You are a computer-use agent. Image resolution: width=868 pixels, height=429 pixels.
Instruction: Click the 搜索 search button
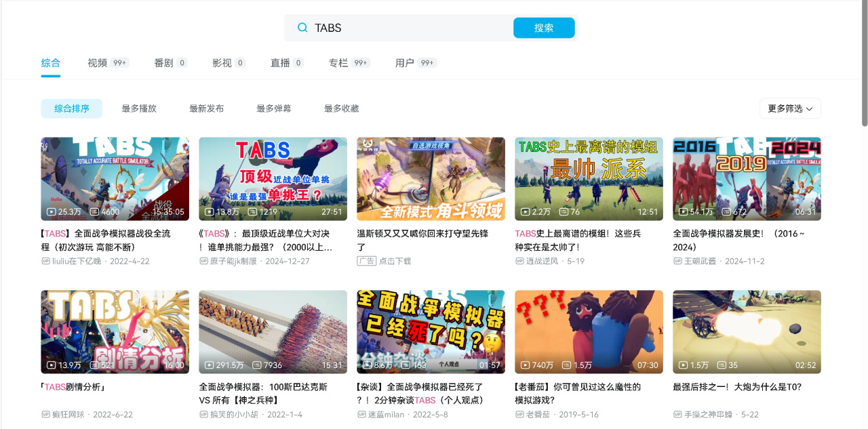(x=544, y=28)
